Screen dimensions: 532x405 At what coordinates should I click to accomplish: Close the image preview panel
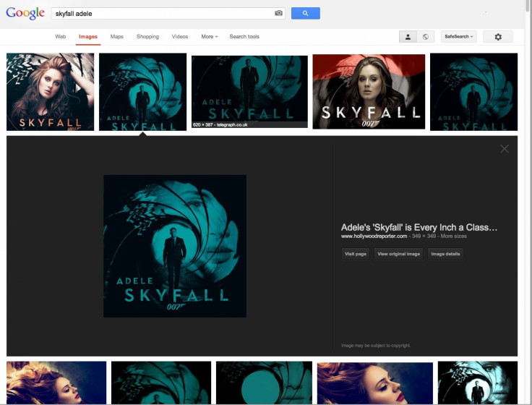click(505, 149)
